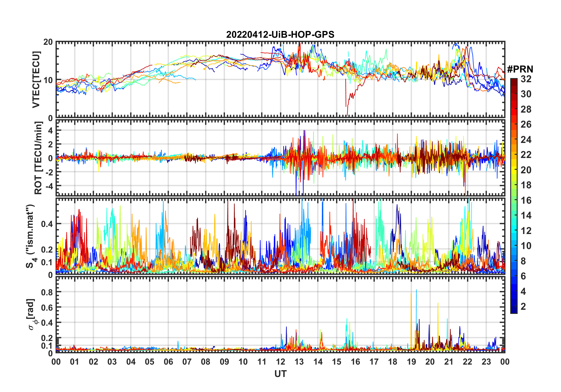Click the 0.8 tick label on the sigma phi axis
Image resolution: width=561 pixels, height=392 pixels.
tap(47, 292)
